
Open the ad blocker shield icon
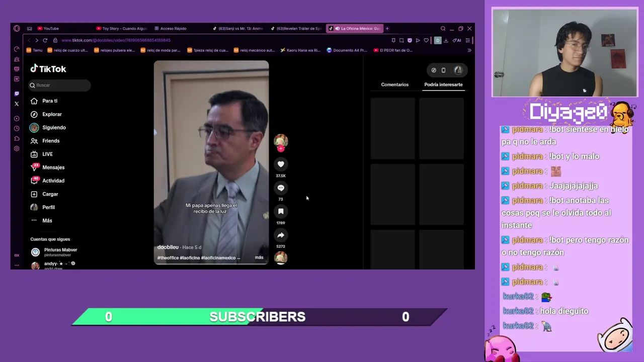click(x=410, y=40)
